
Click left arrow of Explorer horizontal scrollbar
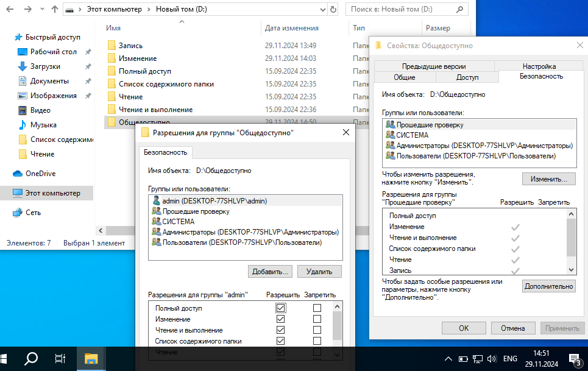(101, 230)
